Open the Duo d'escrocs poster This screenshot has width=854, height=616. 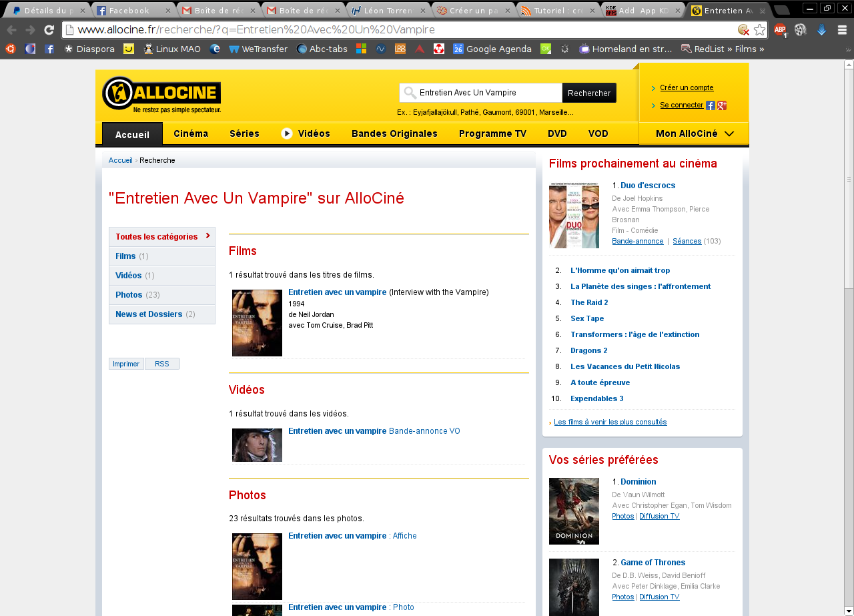[574, 215]
